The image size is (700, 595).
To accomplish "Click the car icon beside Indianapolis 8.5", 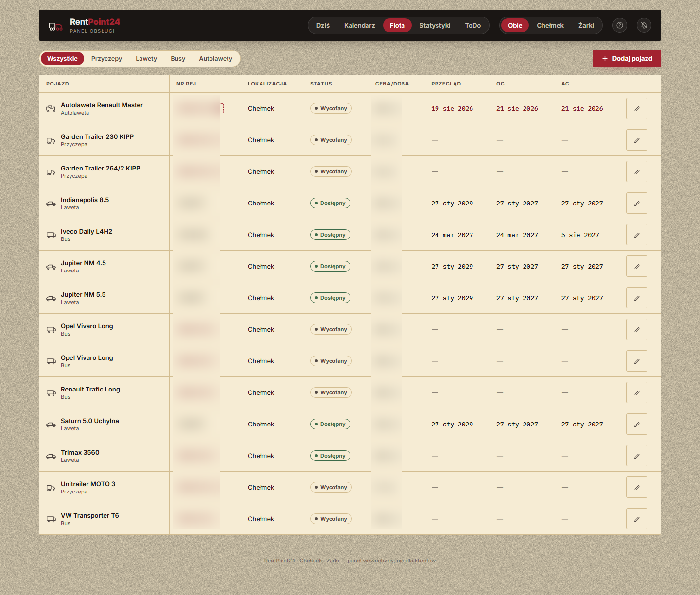I will 51,204.
